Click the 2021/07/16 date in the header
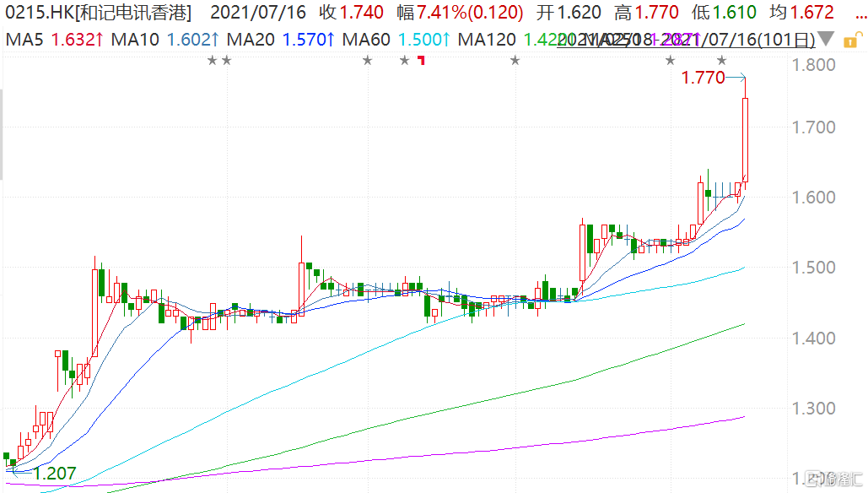The image size is (868, 493). tap(260, 13)
